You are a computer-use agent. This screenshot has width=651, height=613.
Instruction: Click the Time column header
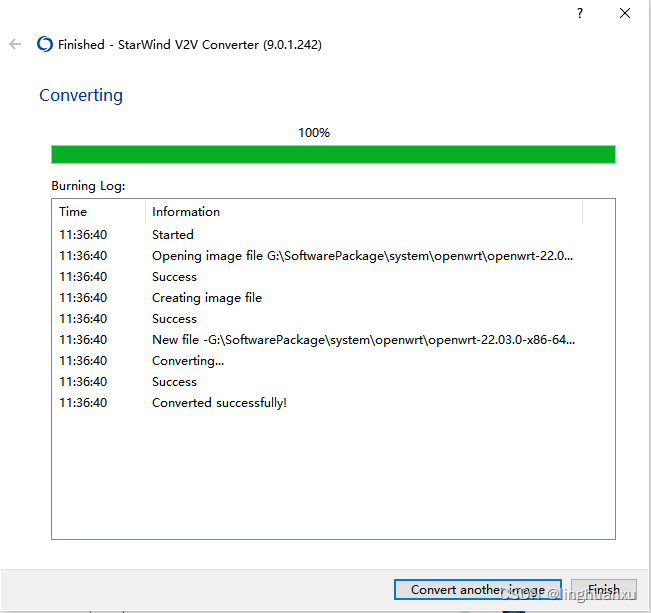coord(99,212)
